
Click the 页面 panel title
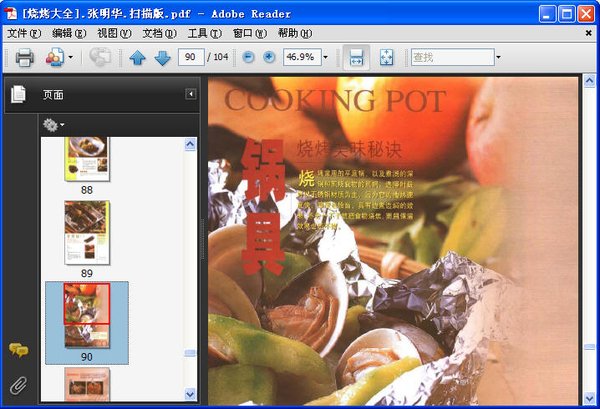click(x=53, y=95)
